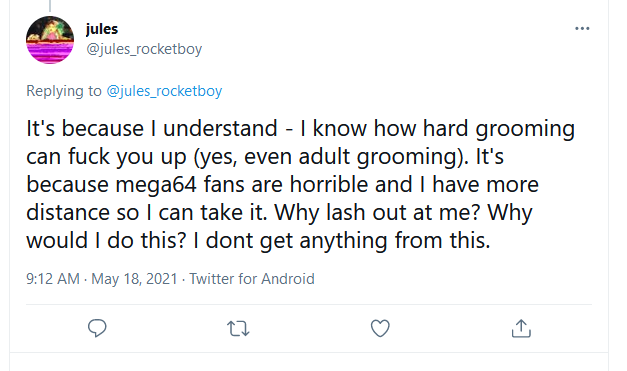The width and height of the screenshot is (627, 371).
Task: Click the phrase "It's because I understand"
Action: (152, 129)
